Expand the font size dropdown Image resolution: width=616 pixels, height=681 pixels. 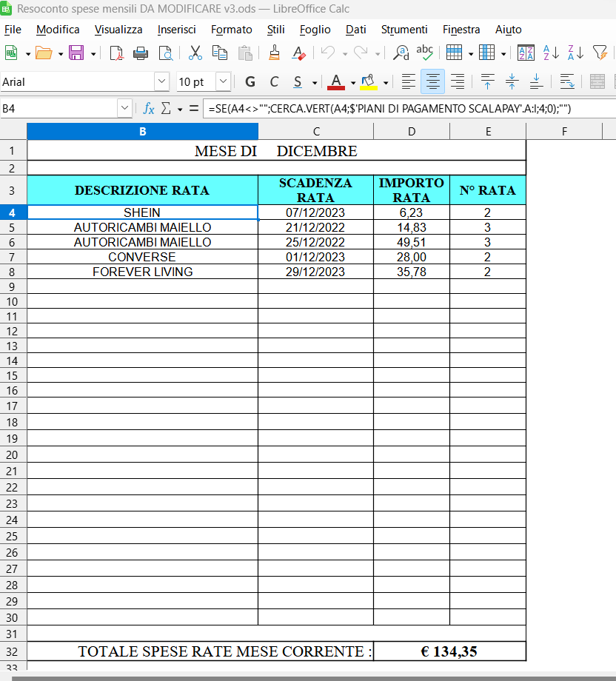[x=223, y=82]
